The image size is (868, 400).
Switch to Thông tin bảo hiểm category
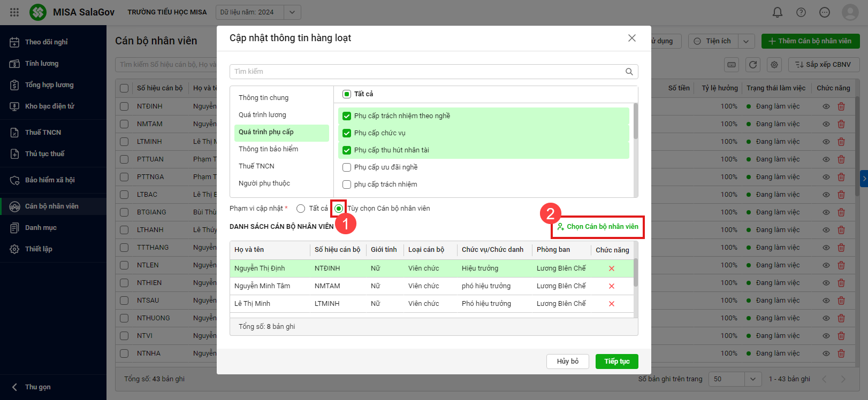pos(268,149)
